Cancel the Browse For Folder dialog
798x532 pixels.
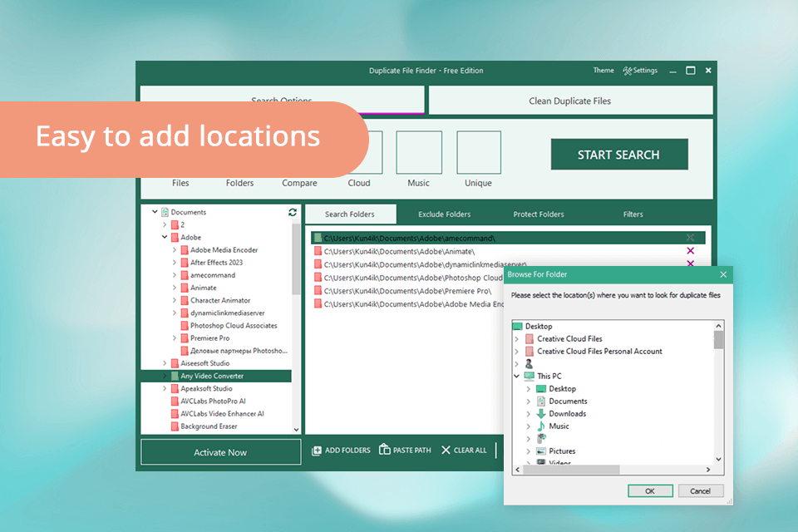(700, 490)
